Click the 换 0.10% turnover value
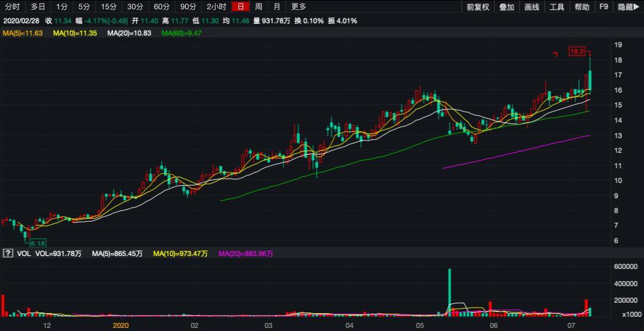The height and width of the screenshot is (331, 644). [x=309, y=21]
